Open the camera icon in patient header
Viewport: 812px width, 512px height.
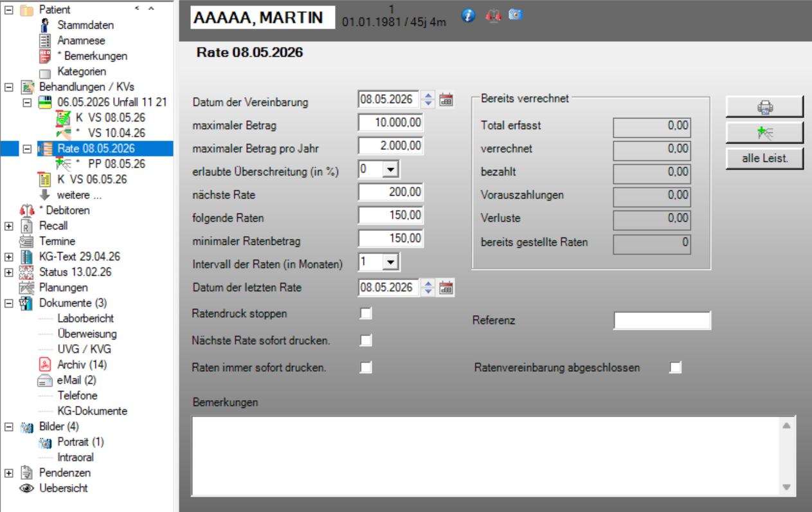[515, 14]
